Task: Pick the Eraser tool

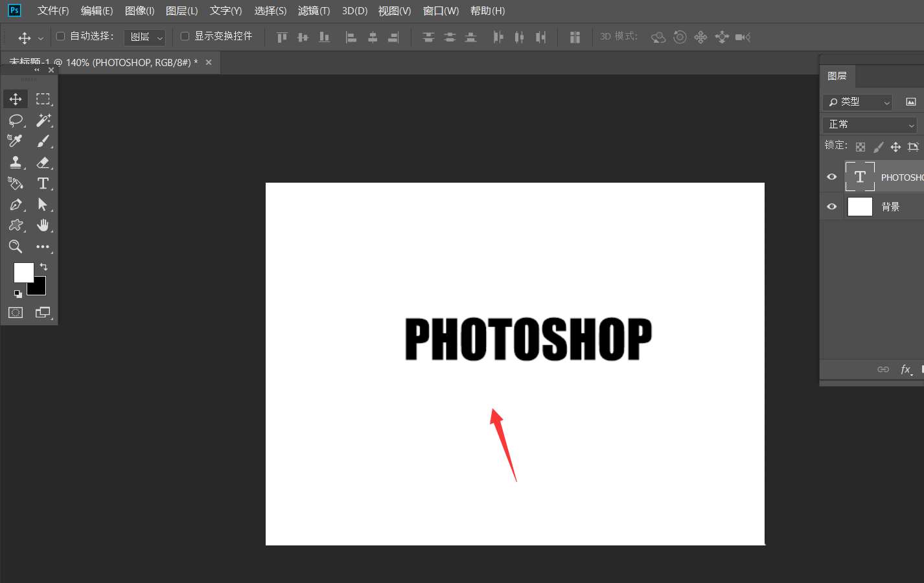Action: coord(43,163)
